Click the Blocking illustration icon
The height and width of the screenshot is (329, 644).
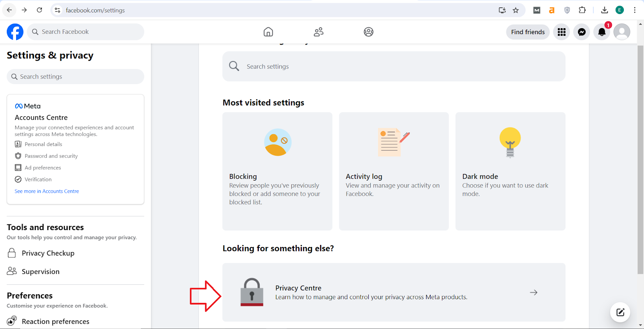click(x=278, y=142)
